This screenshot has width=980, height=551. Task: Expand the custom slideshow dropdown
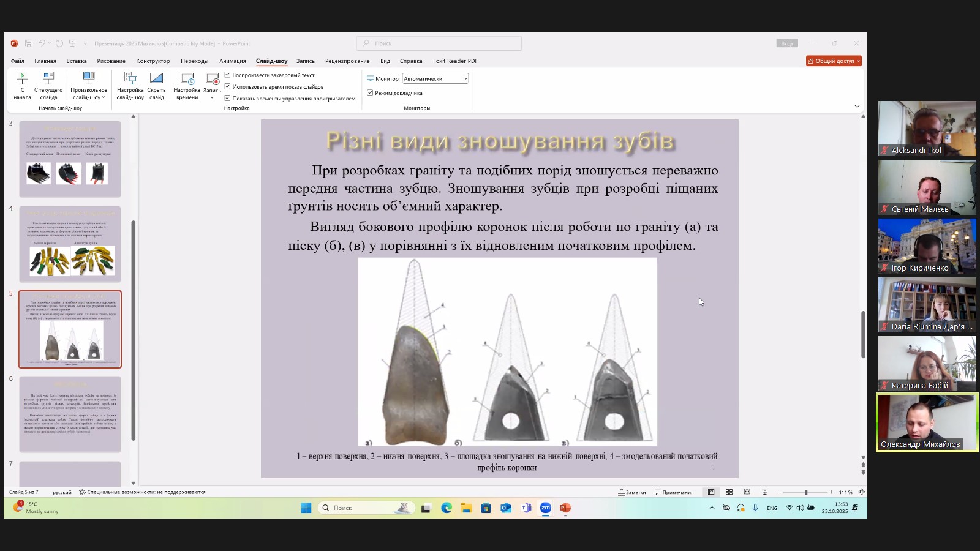point(89,86)
